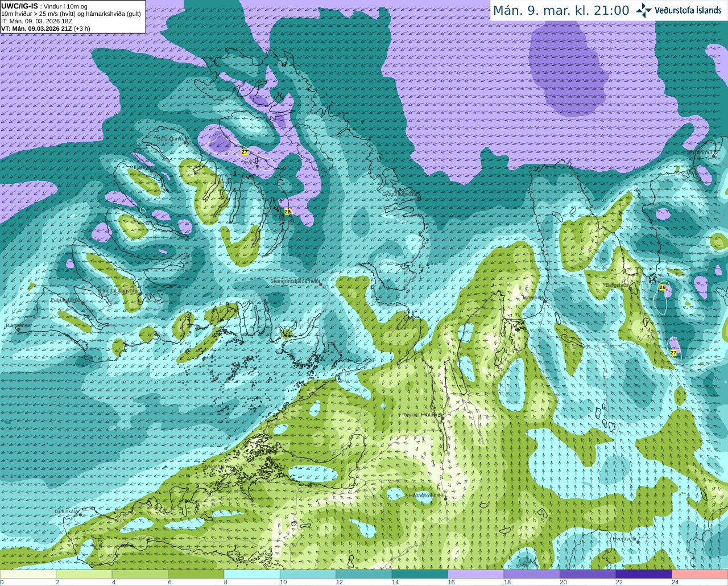This screenshot has height=586, width=728.
Task: Click the legend value 20
Action: (563, 582)
